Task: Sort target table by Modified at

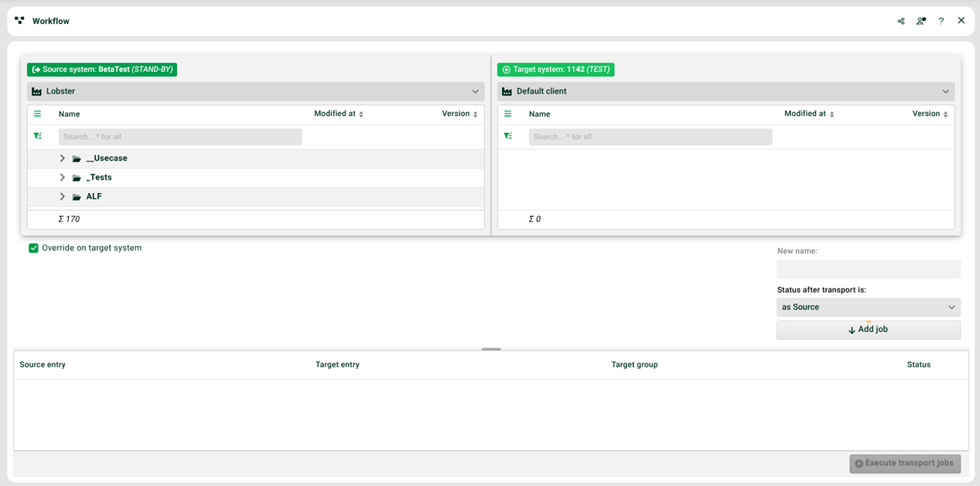Action: pyautogui.click(x=809, y=114)
